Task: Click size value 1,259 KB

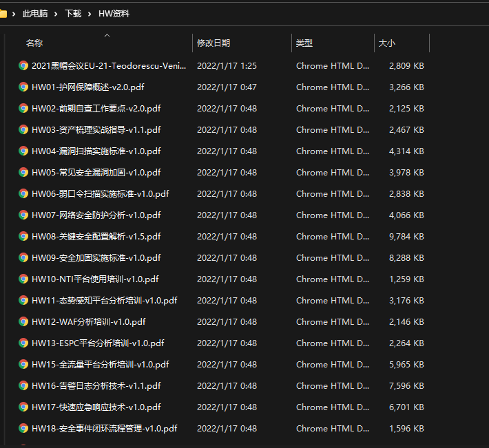Action: coord(406,279)
